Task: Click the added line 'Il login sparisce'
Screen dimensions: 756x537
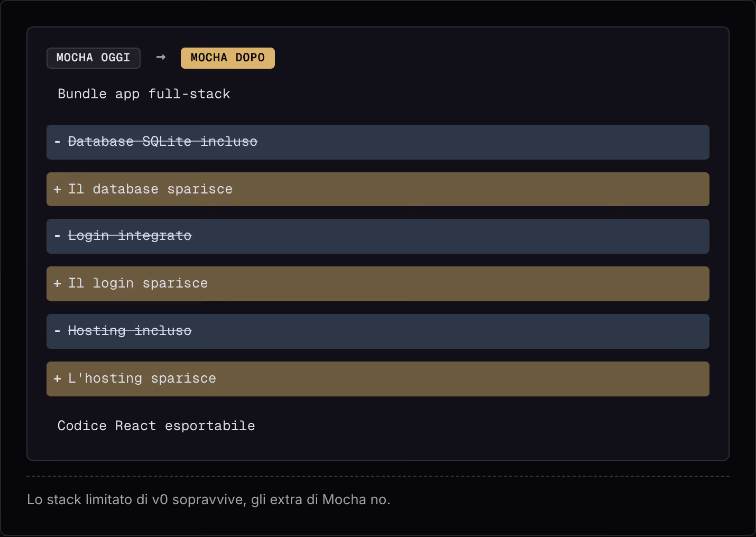Action: [378, 284]
